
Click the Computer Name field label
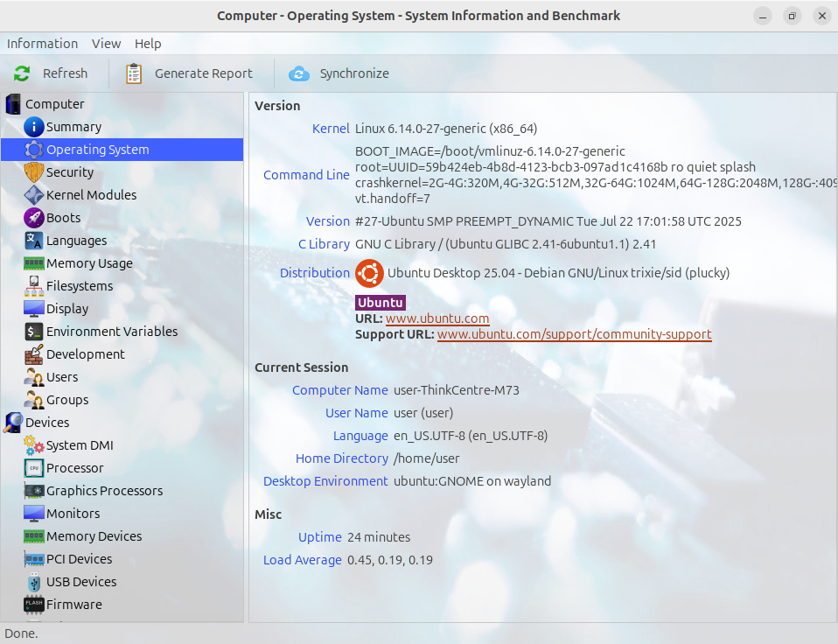[340, 390]
